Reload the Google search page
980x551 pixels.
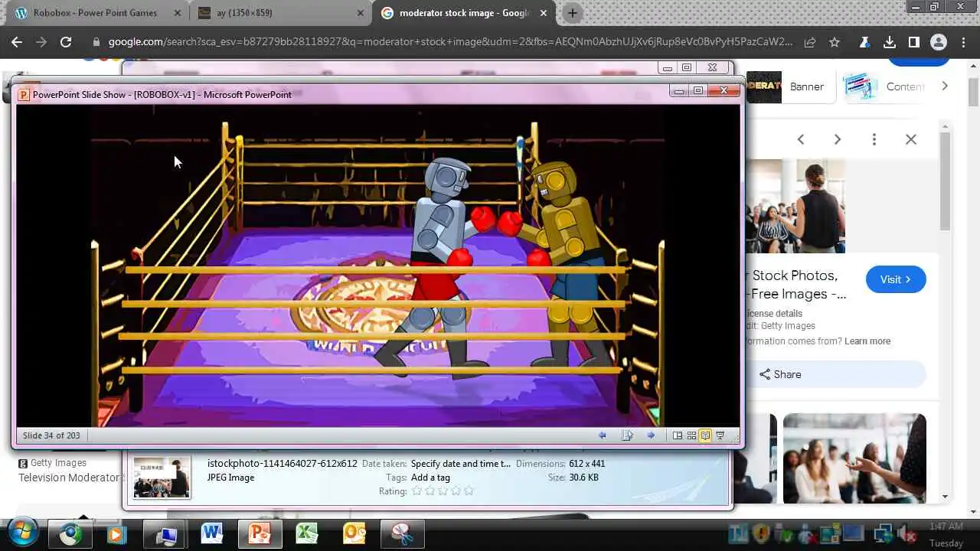(x=66, y=42)
